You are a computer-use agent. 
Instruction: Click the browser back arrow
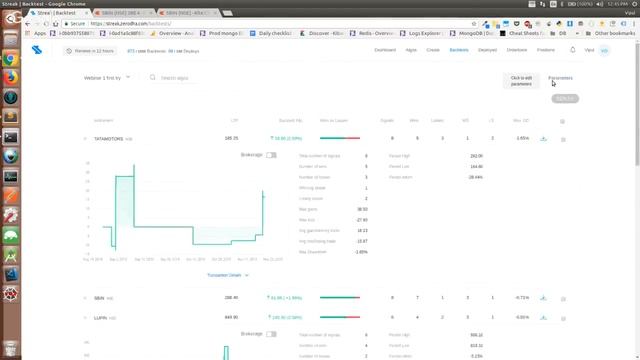point(28,24)
